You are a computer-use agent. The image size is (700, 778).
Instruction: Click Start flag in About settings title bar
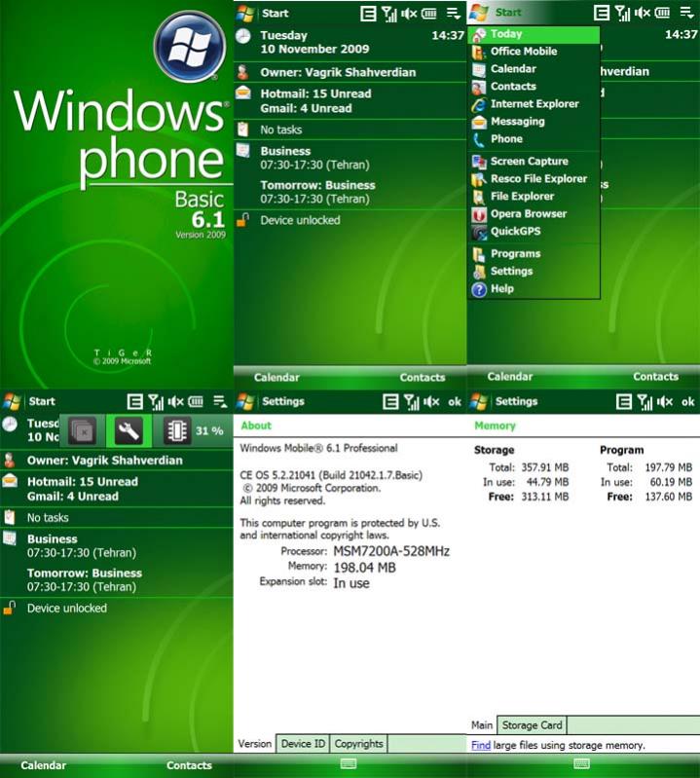pos(245,401)
